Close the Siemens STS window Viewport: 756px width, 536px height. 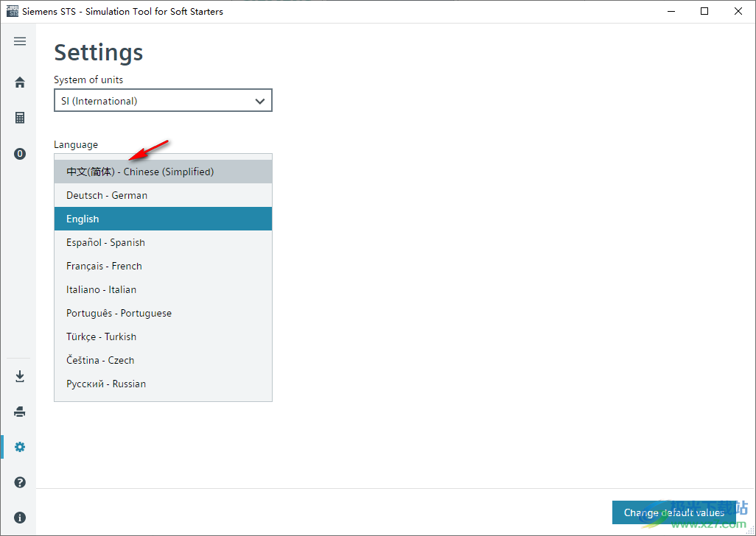tap(738, 11)
